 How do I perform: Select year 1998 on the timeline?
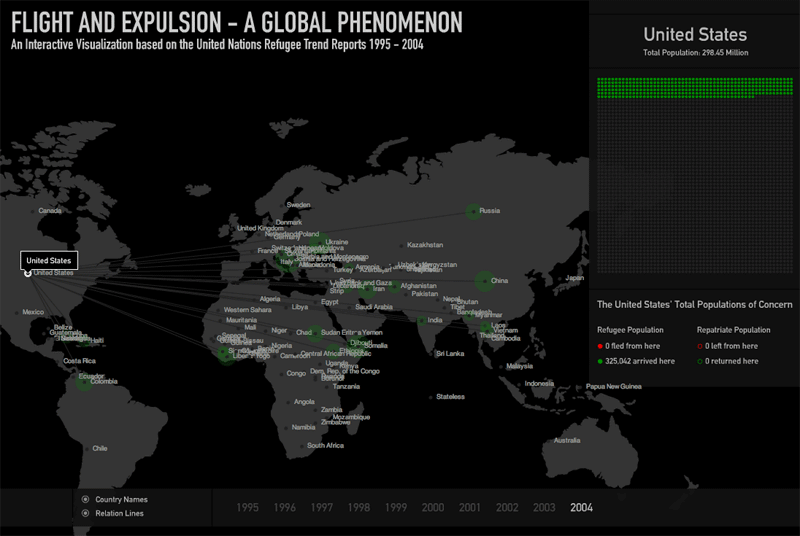point(359,507)
